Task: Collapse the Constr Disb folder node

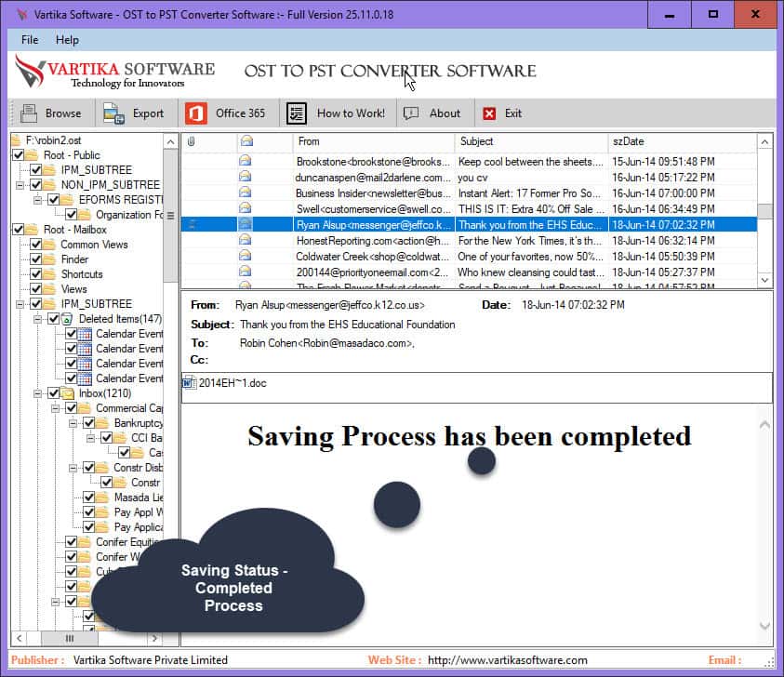Action: (73, 468)
